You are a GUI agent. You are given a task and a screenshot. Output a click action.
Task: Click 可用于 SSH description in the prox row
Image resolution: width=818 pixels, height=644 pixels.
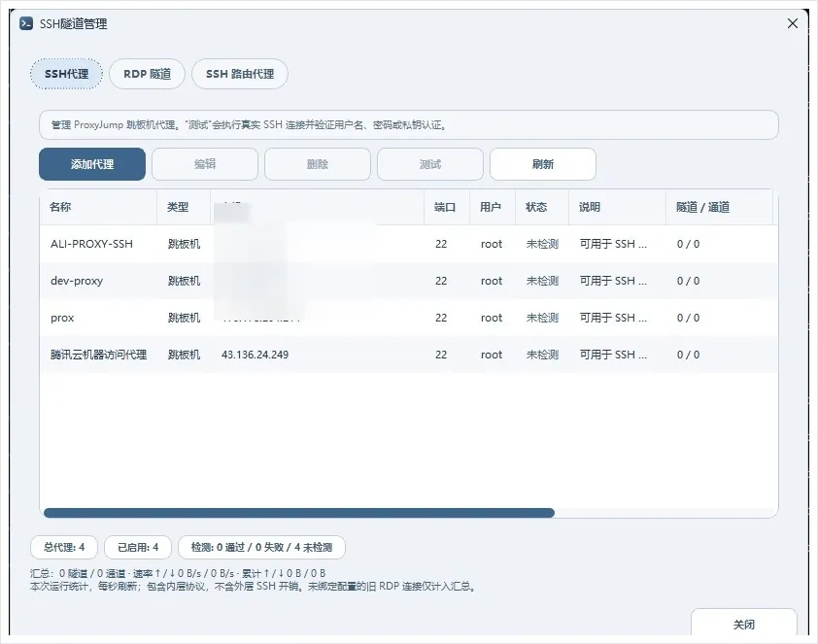click(614, 318)
